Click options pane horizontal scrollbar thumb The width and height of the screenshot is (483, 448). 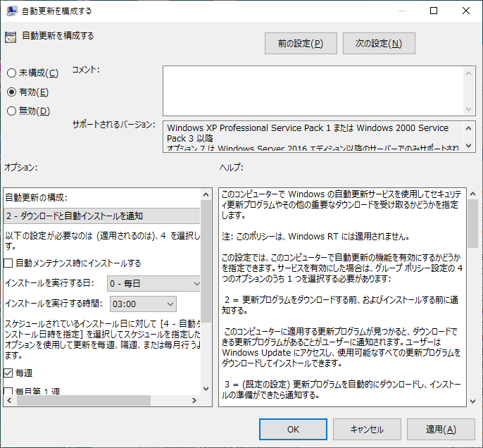click(x=84, y=401)
